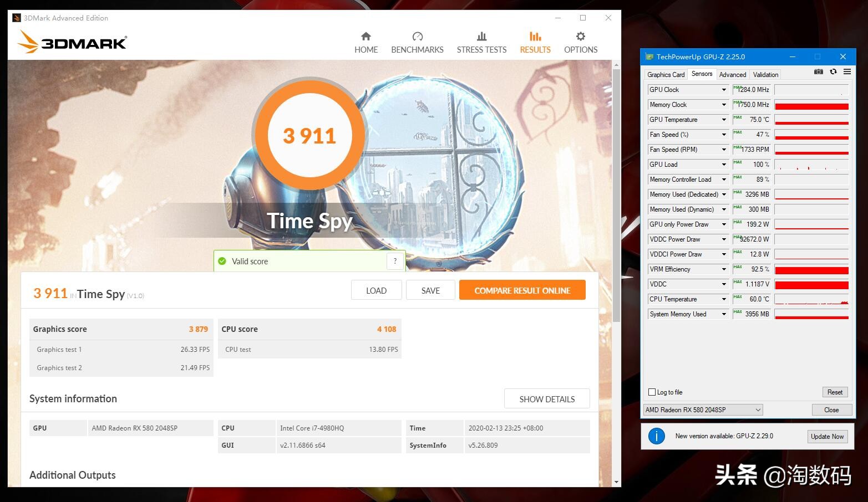Open the GPU-Z hamburger menu
The width and height of the screenshot is (868, 502).
(846, 71)
